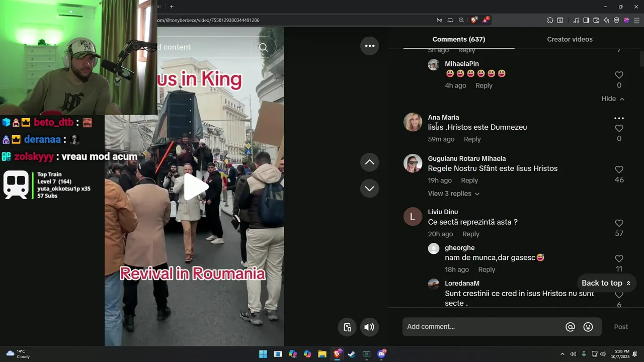Screen dimensions: 644x362
Task: Go to previous video with up arrow
Action: click(370, 162)
